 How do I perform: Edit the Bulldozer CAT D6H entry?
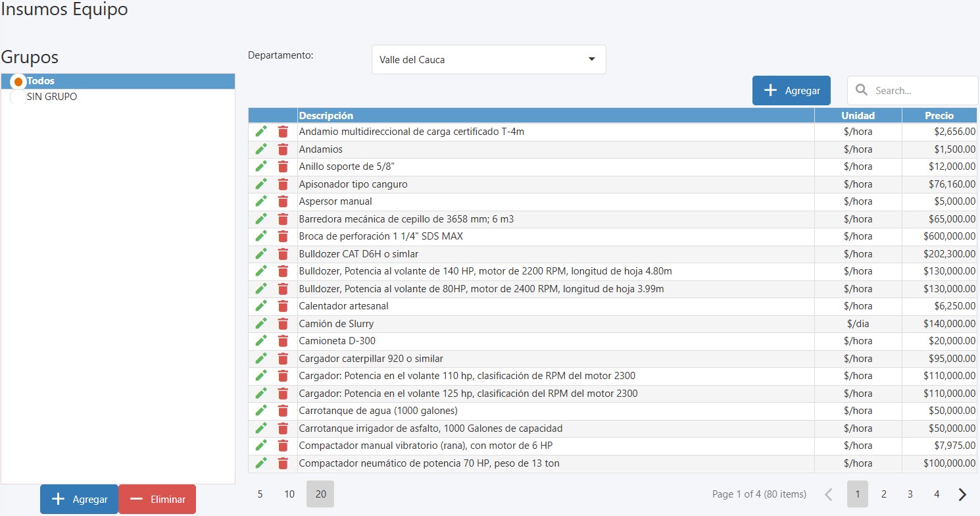coord(261,254)
